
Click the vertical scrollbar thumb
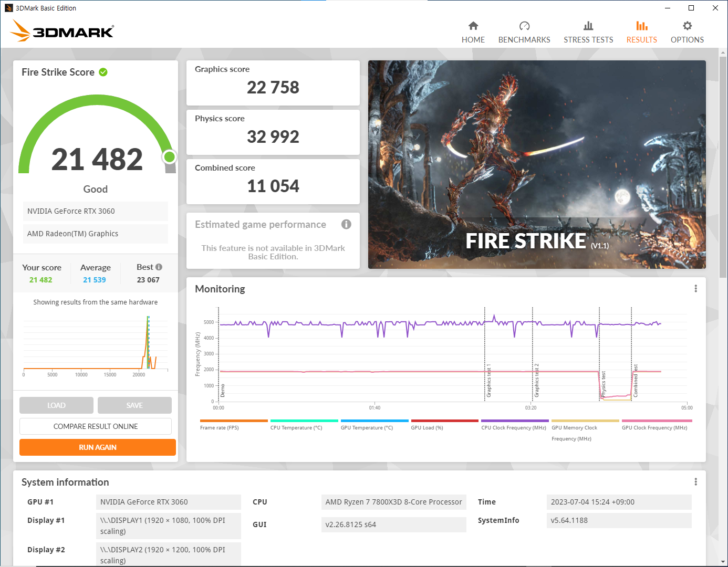[723, 168]
